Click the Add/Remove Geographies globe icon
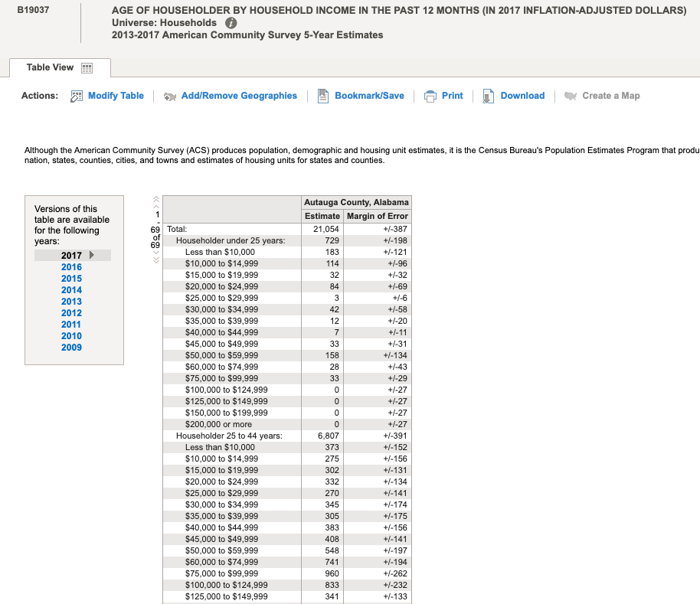 170,96
